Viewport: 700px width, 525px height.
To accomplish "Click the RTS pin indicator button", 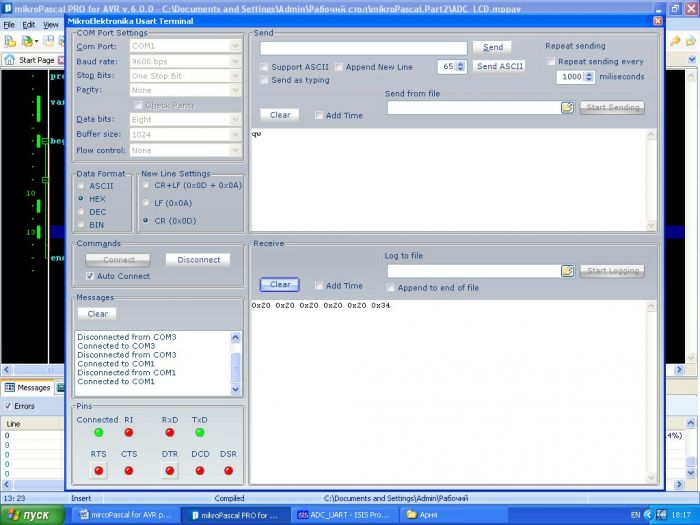I will (x=99, y=471).
